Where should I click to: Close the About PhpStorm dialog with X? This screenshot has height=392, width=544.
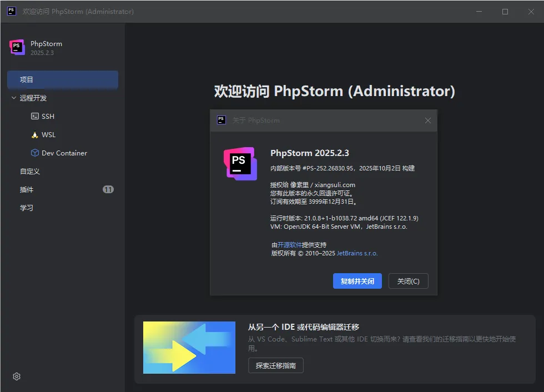point(427,120)
